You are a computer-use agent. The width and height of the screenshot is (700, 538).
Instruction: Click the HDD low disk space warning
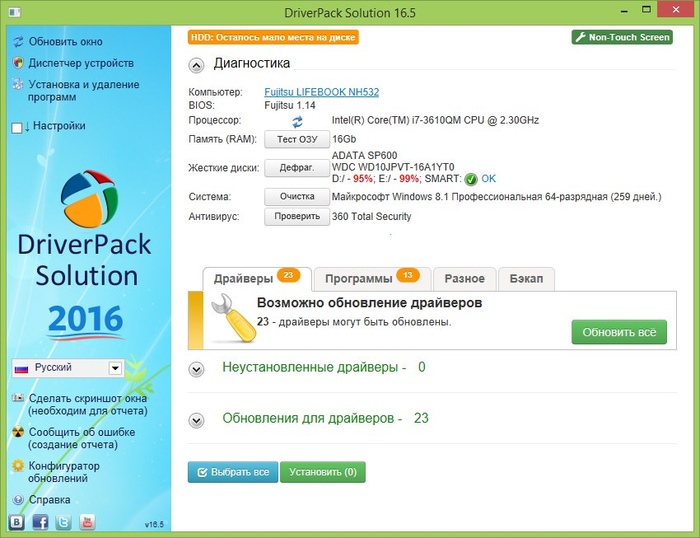click(x=273, y=37)
